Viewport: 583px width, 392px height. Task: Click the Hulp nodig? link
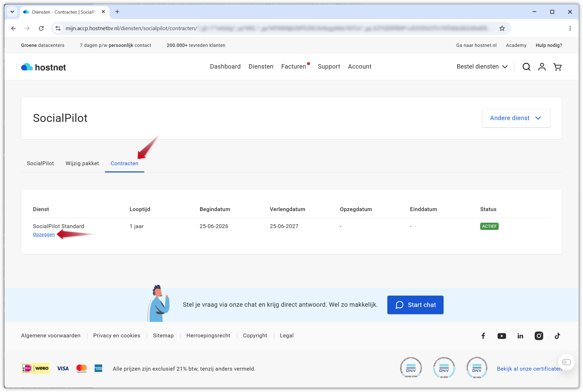(x=549, y=45)
